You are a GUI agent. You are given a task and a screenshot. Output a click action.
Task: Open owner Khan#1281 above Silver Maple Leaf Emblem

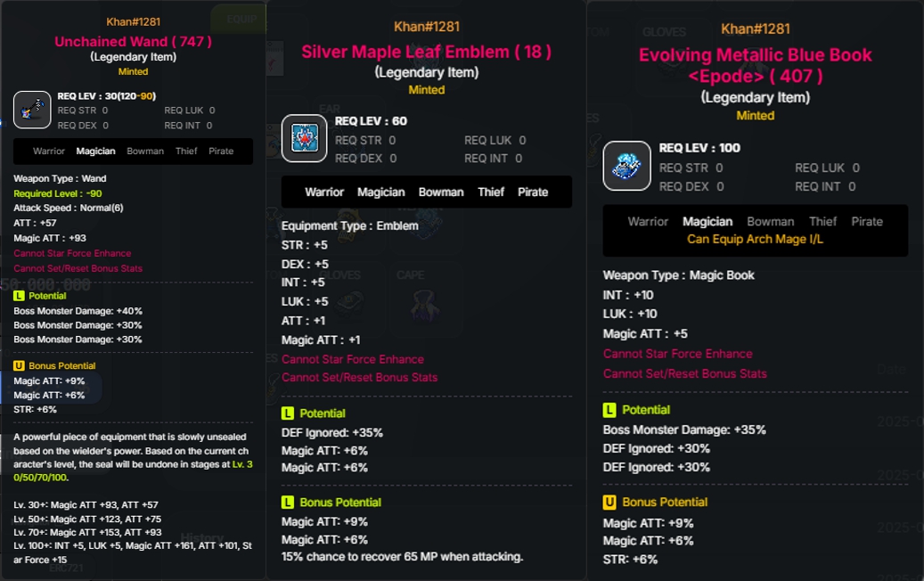pyautogui.click(x=427, y=27)
